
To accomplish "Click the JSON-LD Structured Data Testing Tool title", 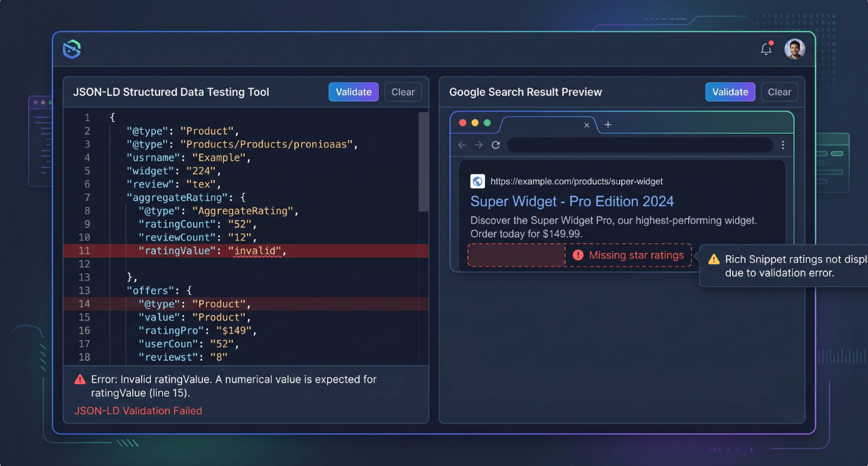I will click(171, 92).
